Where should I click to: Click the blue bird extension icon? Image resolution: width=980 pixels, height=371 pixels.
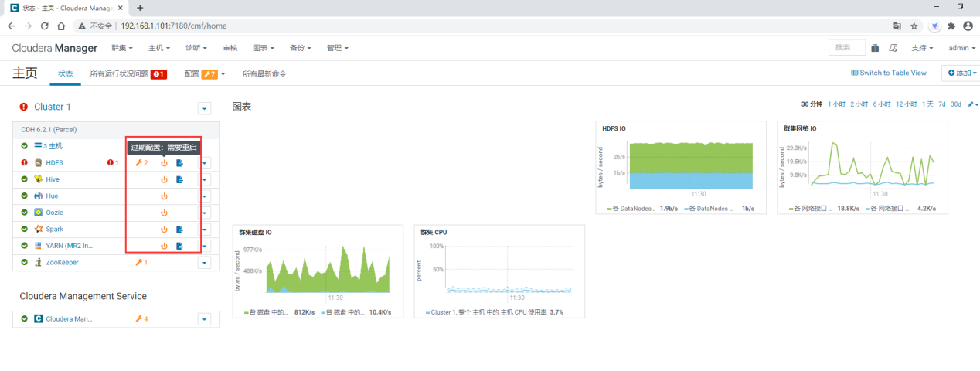tap(934, 26)
